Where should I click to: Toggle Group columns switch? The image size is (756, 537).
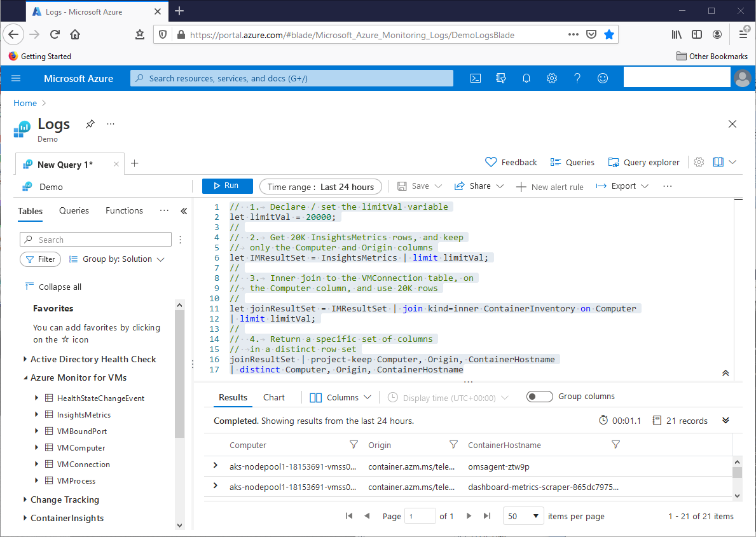point(540,397)
